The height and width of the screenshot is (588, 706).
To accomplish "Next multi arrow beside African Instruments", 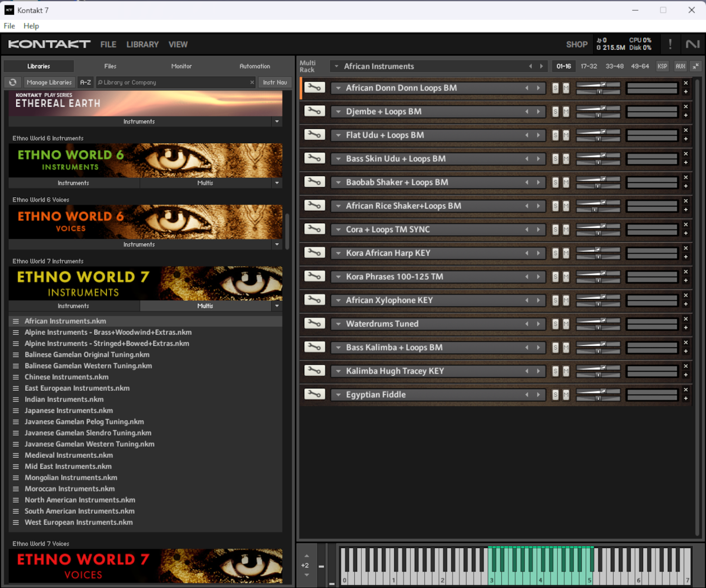I will click(541, 66).
